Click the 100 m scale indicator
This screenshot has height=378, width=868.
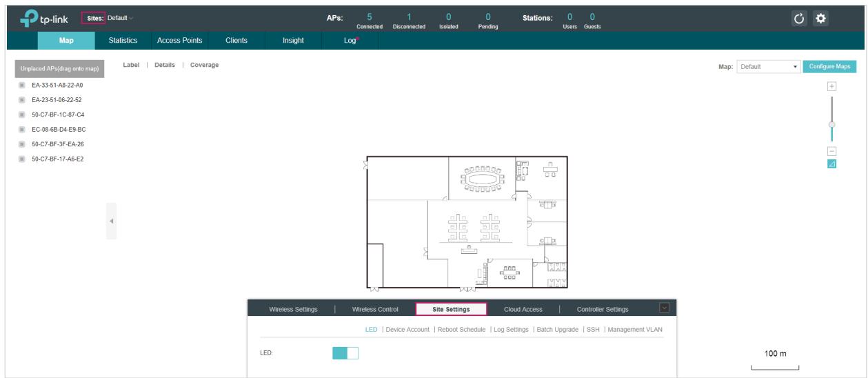coord(776,359)
